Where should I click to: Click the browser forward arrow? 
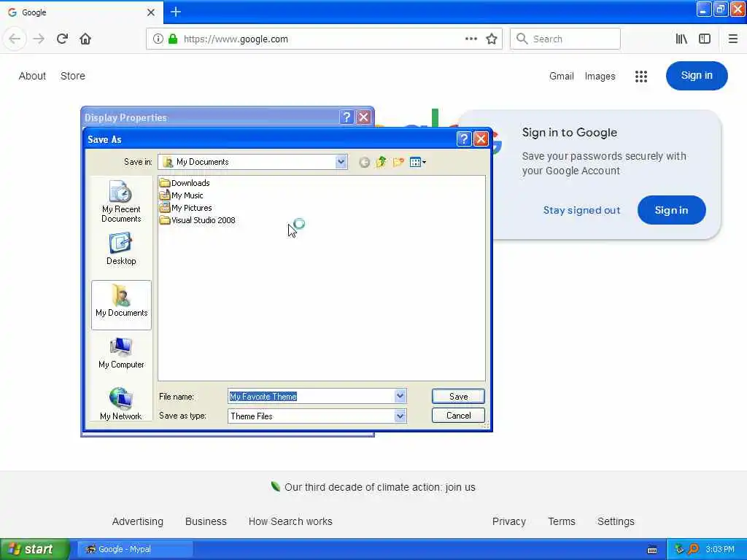coord(39,39)
